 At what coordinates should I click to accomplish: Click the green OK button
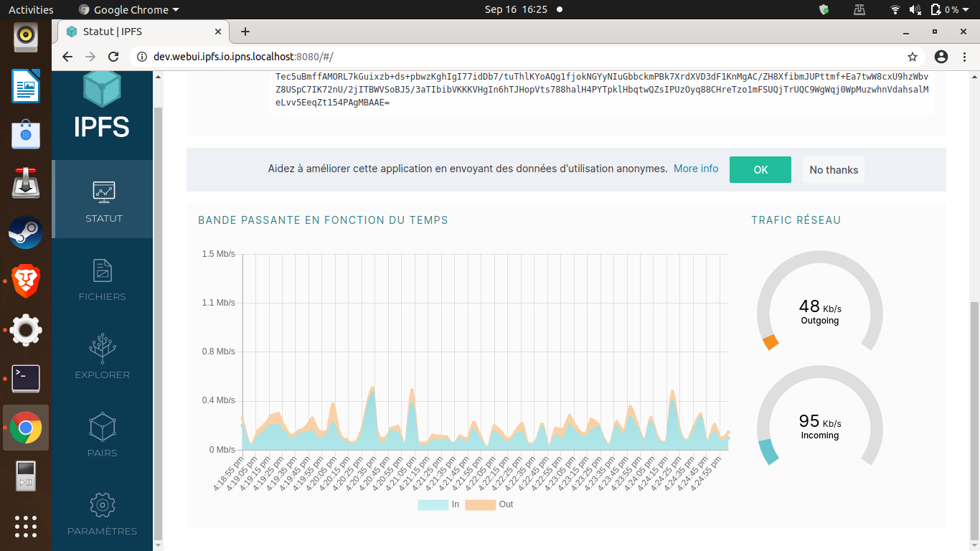click(x=760, y=170)
